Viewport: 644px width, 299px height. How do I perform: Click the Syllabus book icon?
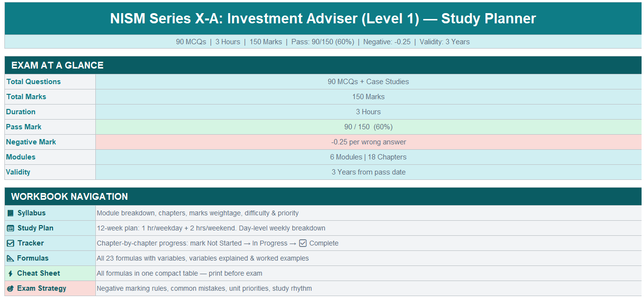10,212
